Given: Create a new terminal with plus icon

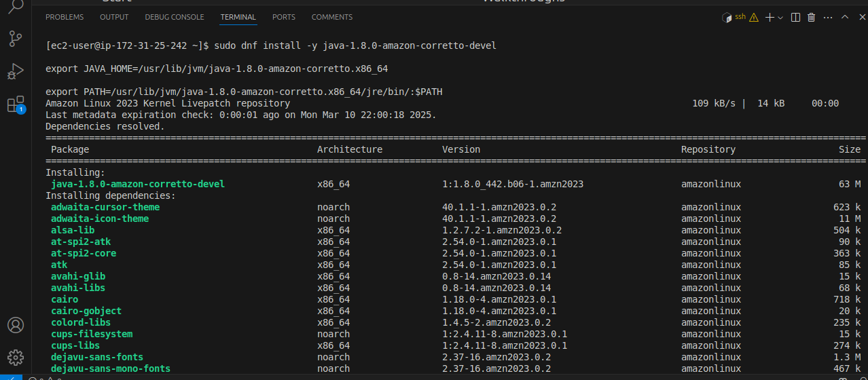Looking at the screenshot, I should click(770, 17).
